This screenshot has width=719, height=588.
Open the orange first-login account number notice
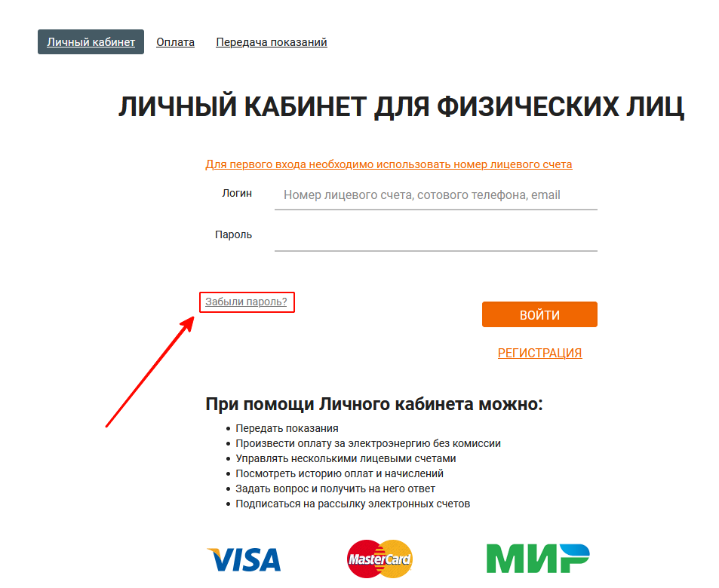pos(389,164)
